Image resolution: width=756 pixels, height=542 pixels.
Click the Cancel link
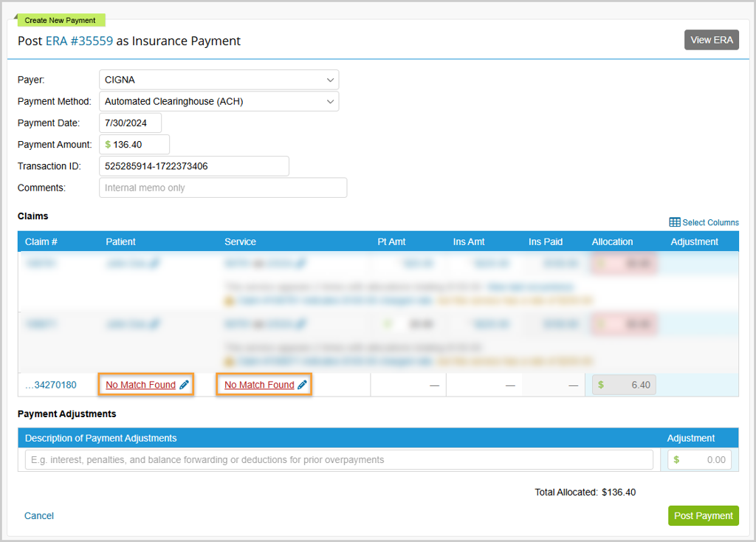point(39,515)
